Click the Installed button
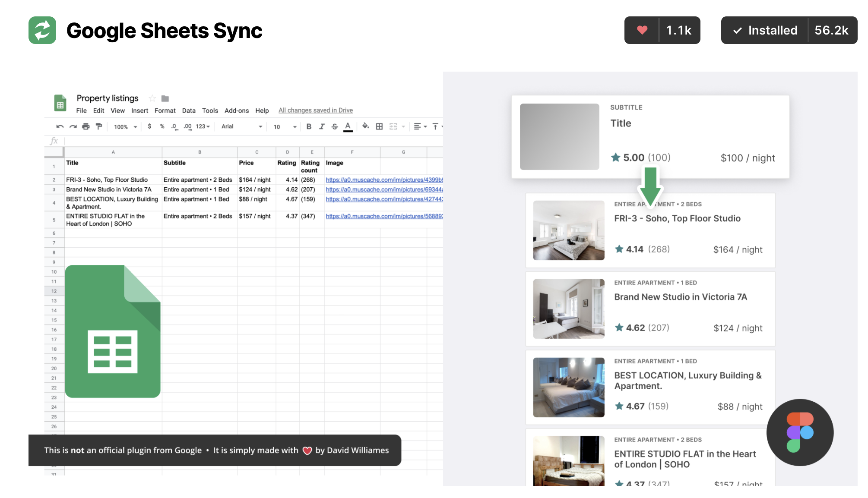Image resolution: width=868 pixels, height=498 pixels. 765,30
